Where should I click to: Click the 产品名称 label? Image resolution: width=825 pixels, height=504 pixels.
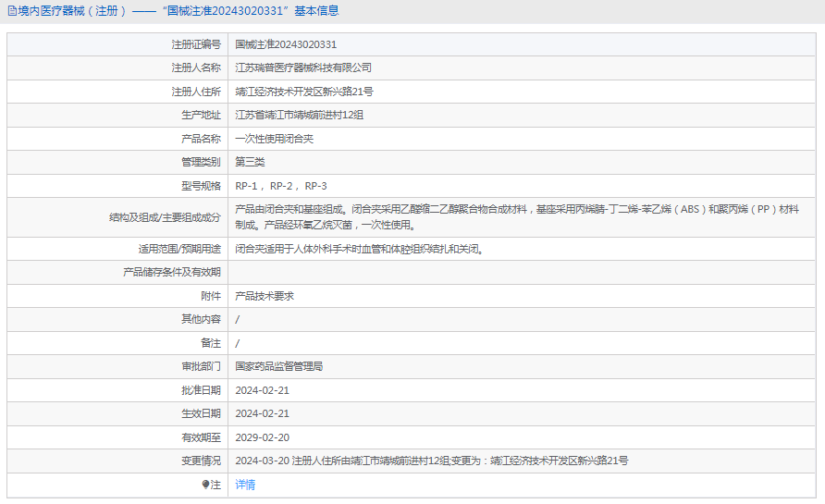tap(201, 139)
